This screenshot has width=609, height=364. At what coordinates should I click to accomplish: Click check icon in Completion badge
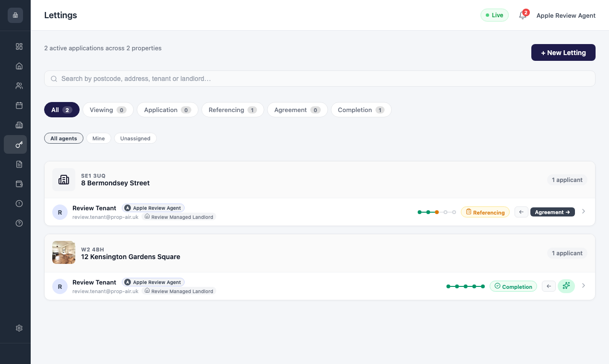(497, 286)
